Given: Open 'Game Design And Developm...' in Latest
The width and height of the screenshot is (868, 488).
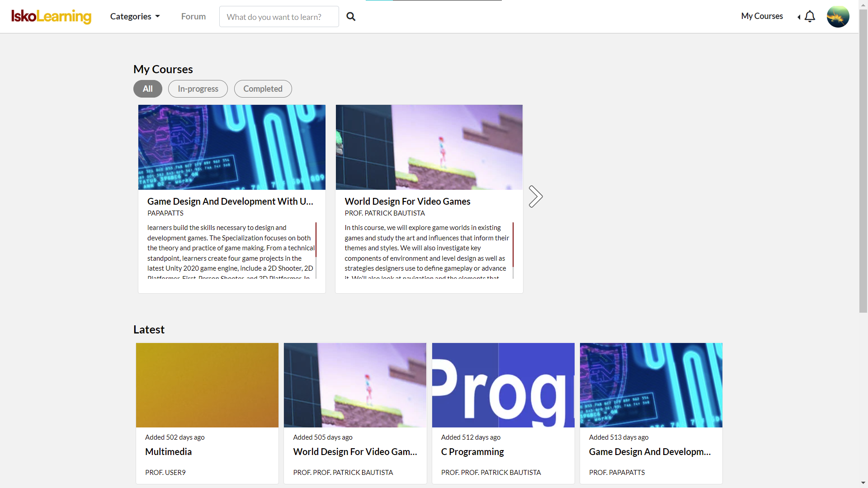Looking at the screenshot, I should pyautogui.click(x=650, y=452).
